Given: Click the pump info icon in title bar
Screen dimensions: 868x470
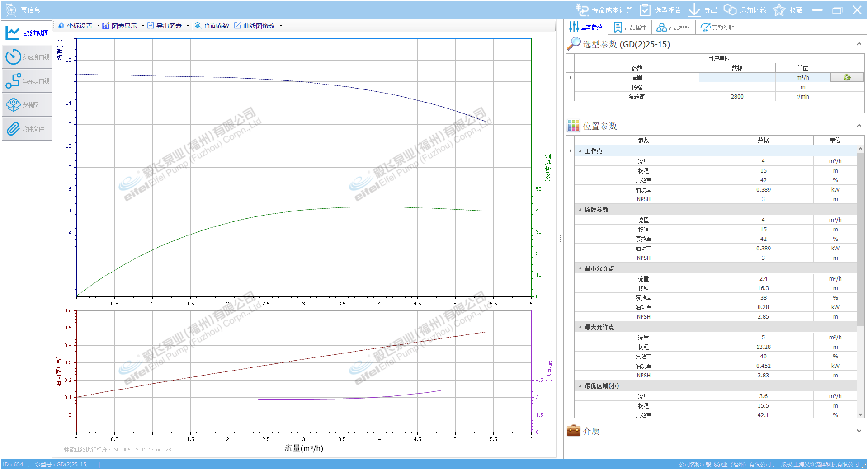Looking at the screenshot, I should [11, 9].
